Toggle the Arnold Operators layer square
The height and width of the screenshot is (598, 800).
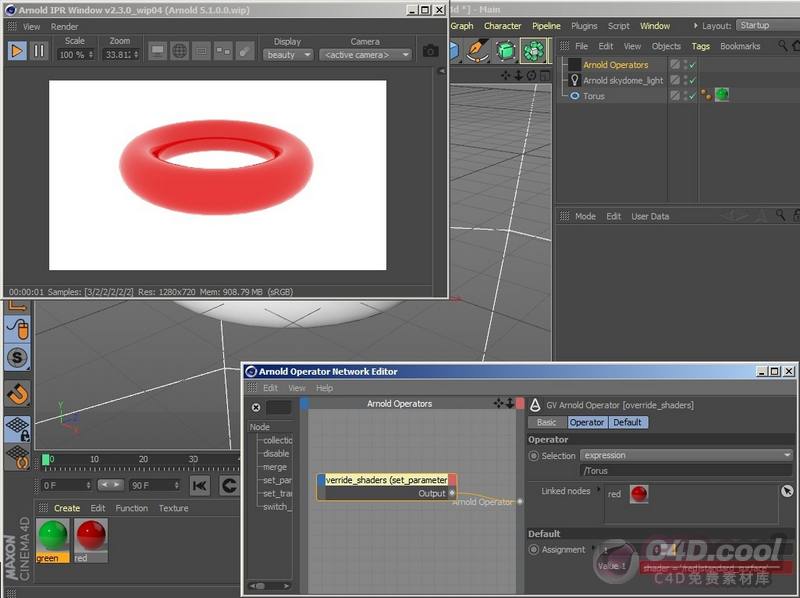click(x=675, y=64)
